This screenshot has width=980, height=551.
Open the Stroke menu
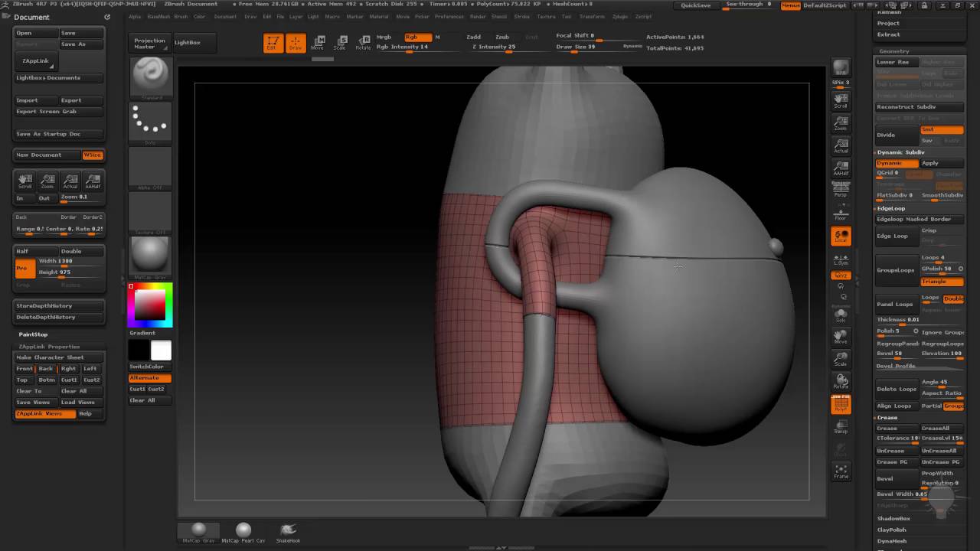521,16
